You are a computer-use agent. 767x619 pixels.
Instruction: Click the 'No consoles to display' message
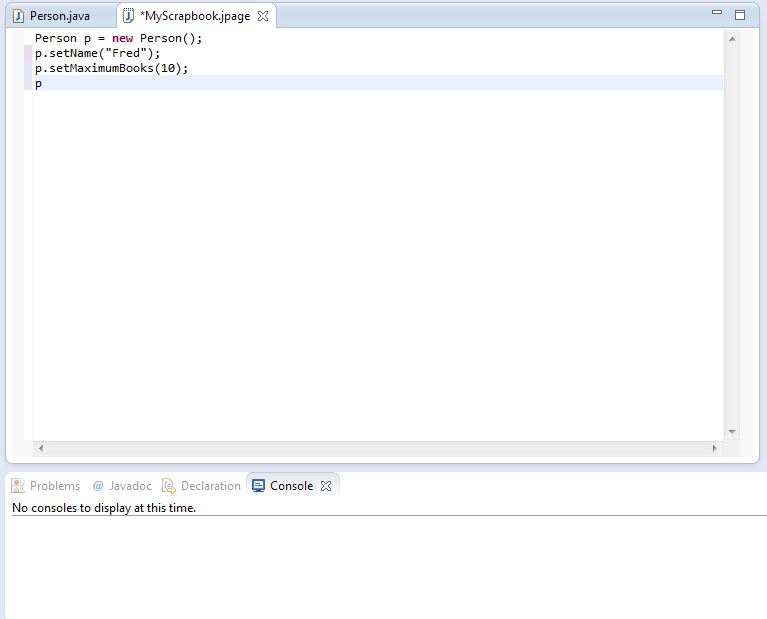click(104, 508)
